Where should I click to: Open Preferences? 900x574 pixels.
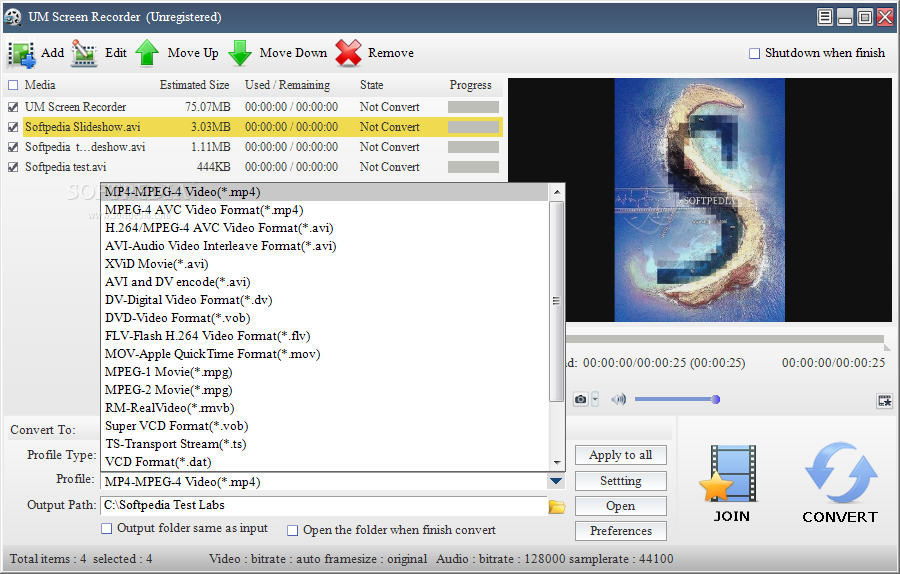pos(620,531)
